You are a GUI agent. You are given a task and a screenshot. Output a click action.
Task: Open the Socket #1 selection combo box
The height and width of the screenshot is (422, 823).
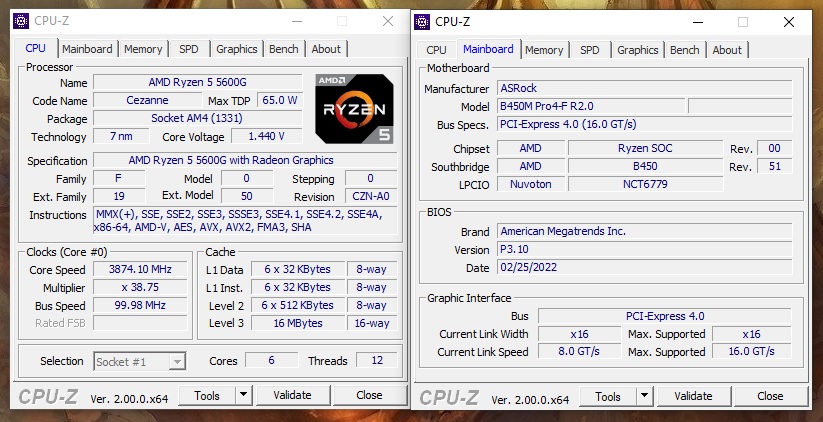point(140,362)
